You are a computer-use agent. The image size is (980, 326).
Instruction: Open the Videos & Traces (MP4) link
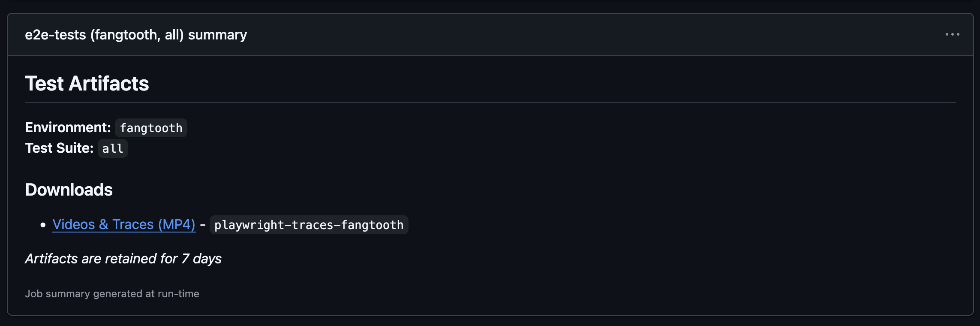123,224
